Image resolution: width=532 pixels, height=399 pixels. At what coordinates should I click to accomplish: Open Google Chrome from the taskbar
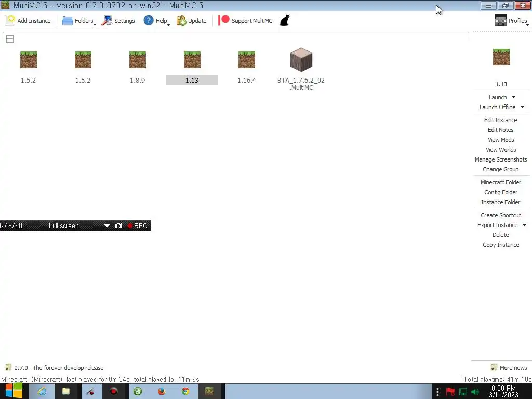click(185, 391)
